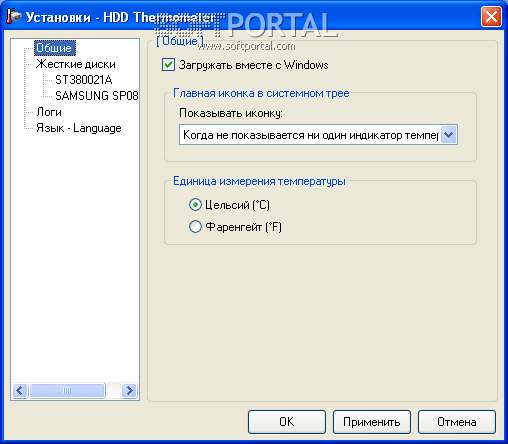Image resolution: width=508 pixels, height=444 pixels.
Task: Click the HDD Thermometer title bar icon
Action: tap(14, 16)
